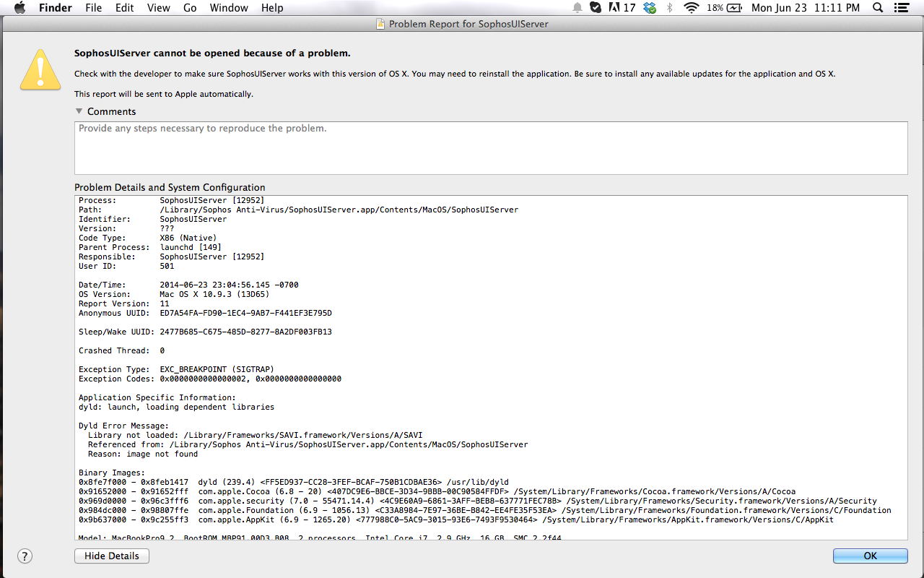
Task: Click the date and time clock
Action: coord(806,8)
